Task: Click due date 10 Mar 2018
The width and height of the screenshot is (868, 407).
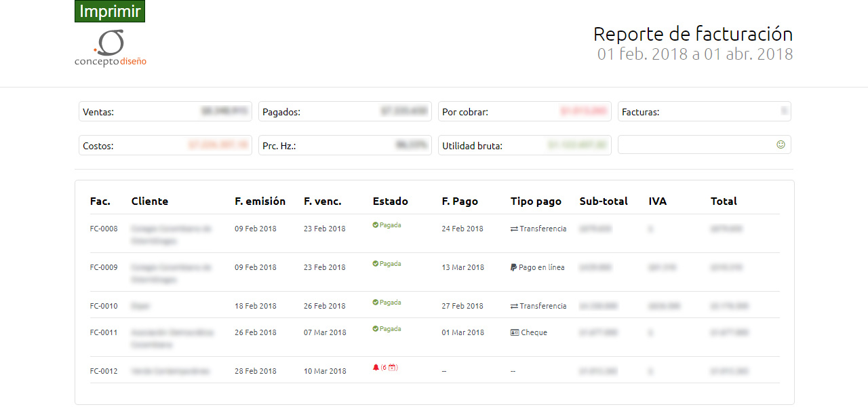Action: point(325,372)
